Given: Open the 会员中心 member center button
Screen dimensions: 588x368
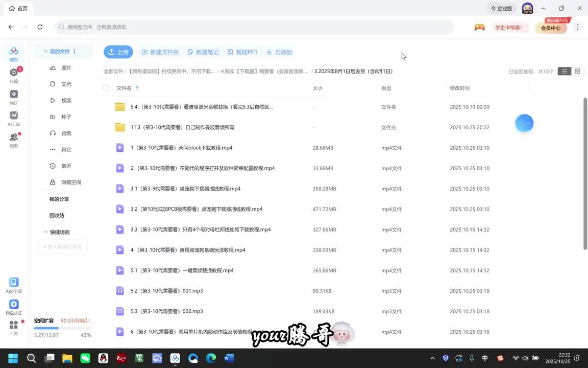Looking at the screenshot, I should [x=551, y=28].
